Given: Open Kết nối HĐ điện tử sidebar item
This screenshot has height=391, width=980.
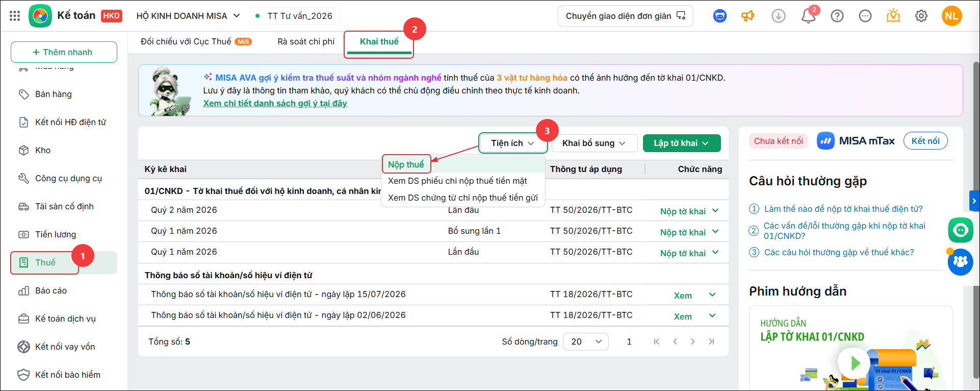Looking at the screenshot, I should point(64,122).
